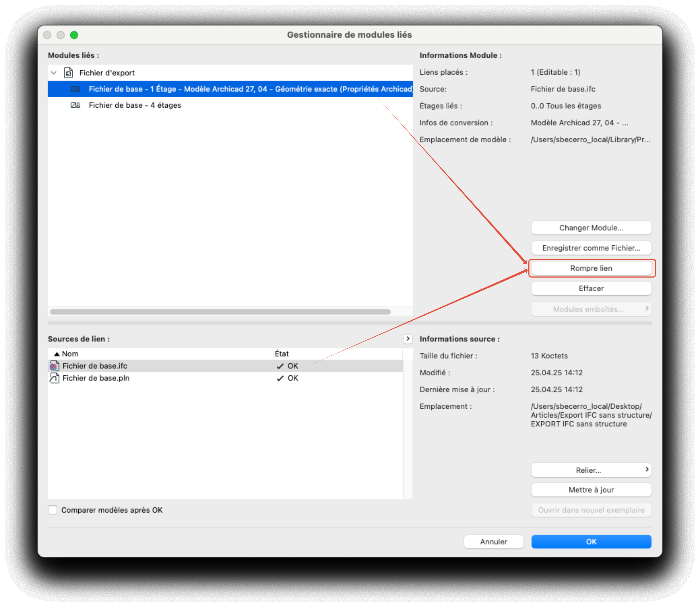Click OK status checkmark of Fichier de base.ifc
This screenshot has height=607, width=700.
coord(280,366)
